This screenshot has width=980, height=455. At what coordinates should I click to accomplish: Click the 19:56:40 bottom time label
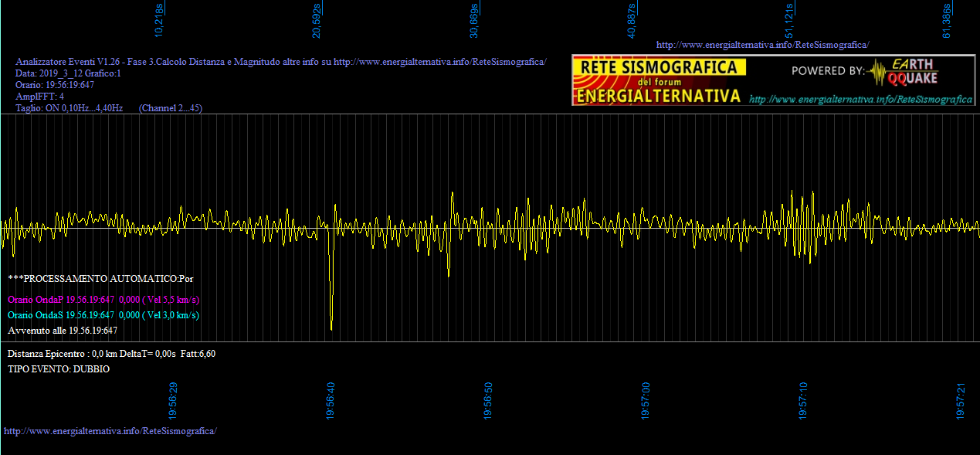(331, 400)
